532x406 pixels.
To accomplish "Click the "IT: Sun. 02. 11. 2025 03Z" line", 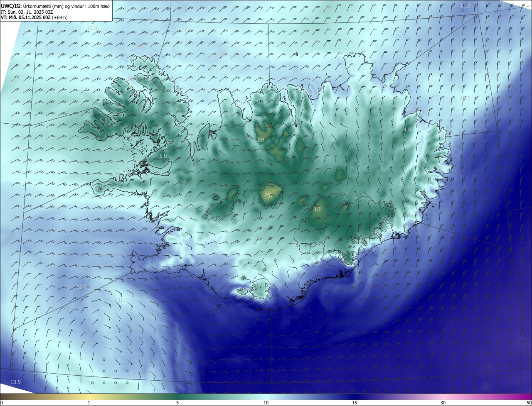I will pos(28,12).
